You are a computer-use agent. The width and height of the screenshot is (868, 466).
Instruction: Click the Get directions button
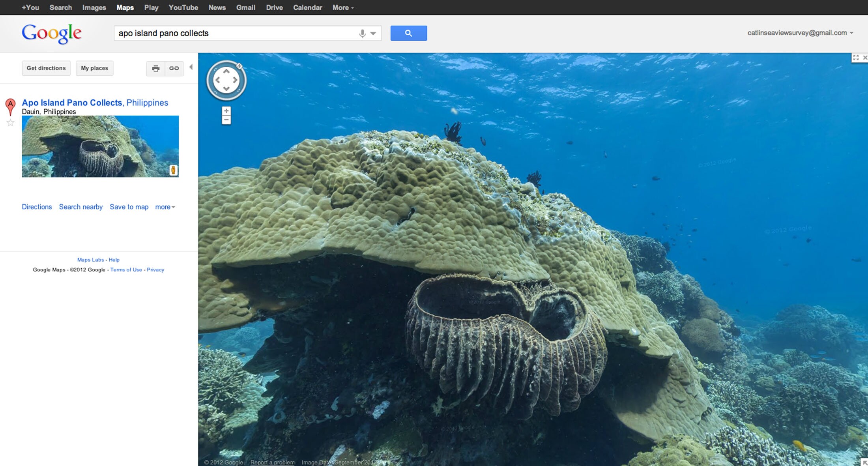click(x=46, y=68)
